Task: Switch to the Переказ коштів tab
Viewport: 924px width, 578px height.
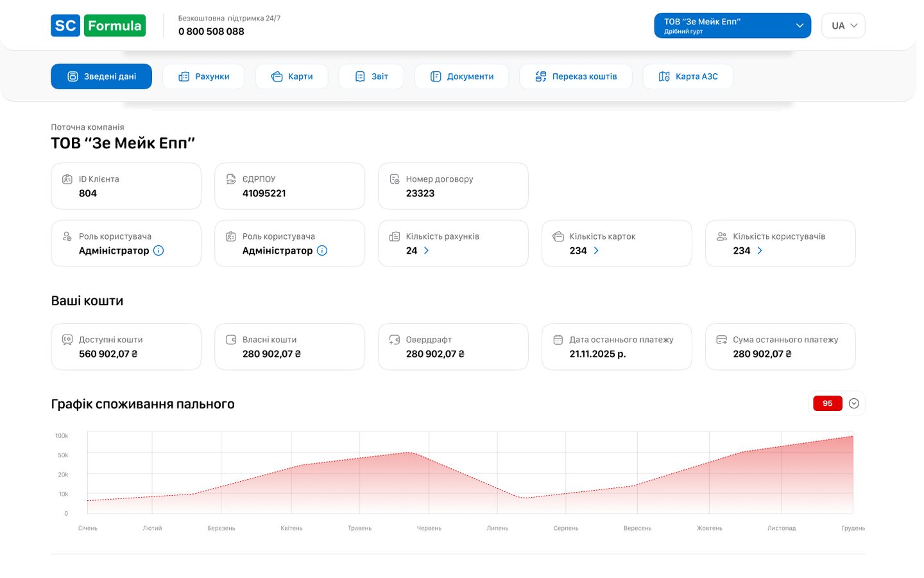Action: tap(576, 76)
